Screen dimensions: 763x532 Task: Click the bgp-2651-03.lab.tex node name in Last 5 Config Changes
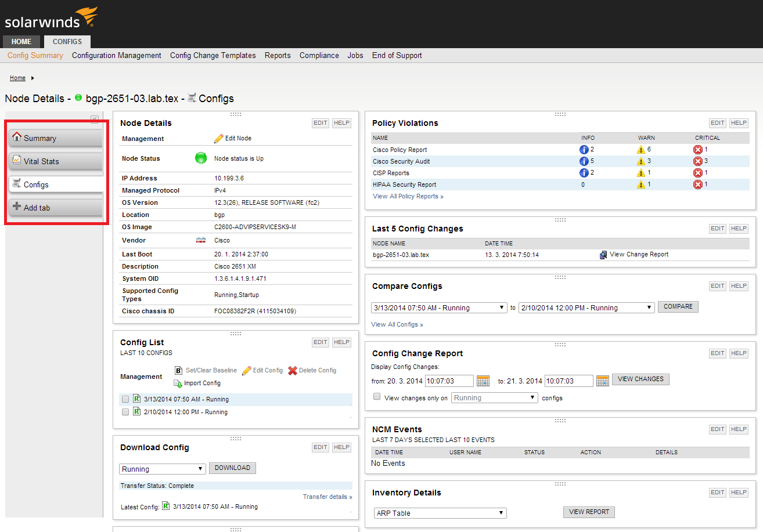(401, 255)
